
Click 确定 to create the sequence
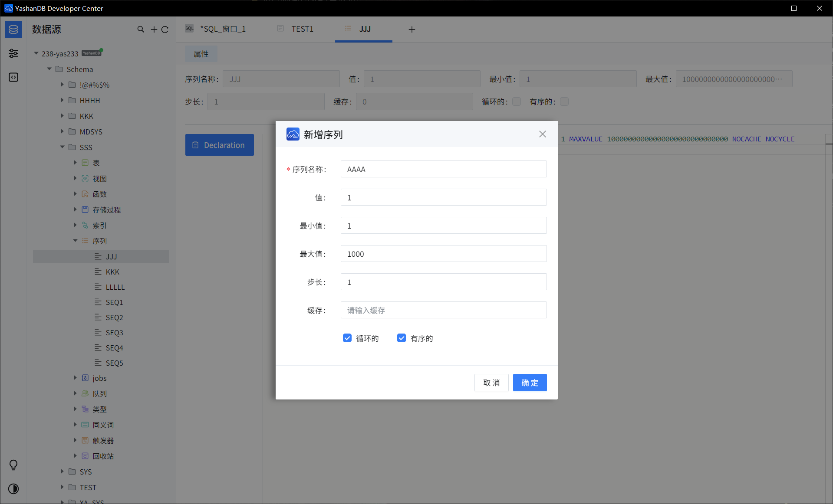tap(530, 383)
